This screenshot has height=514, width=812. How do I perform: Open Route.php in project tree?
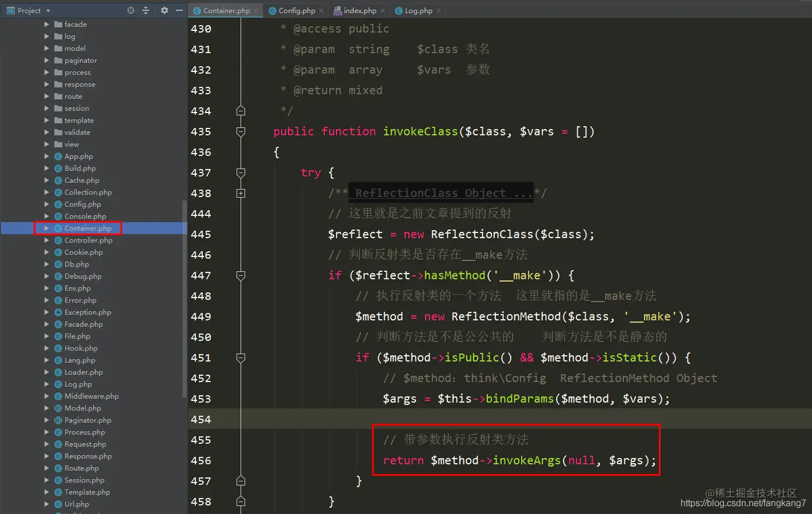(x=82, y=468)
